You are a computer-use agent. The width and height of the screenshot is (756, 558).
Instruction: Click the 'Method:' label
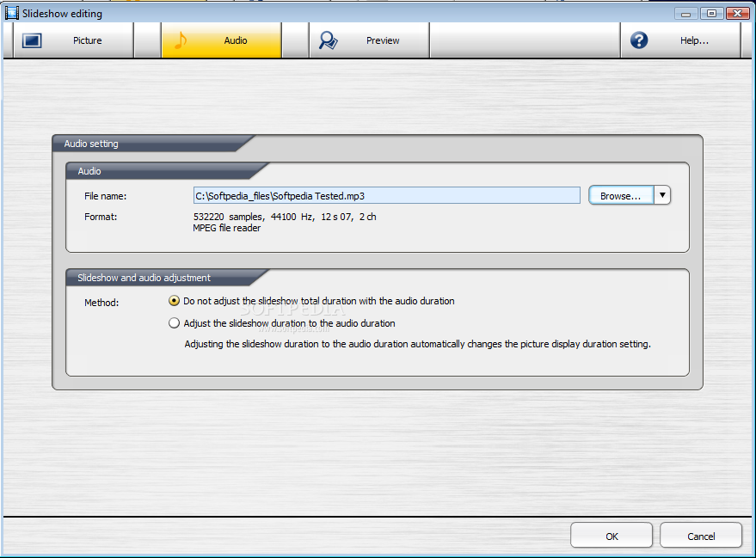[x=101, y=303]
